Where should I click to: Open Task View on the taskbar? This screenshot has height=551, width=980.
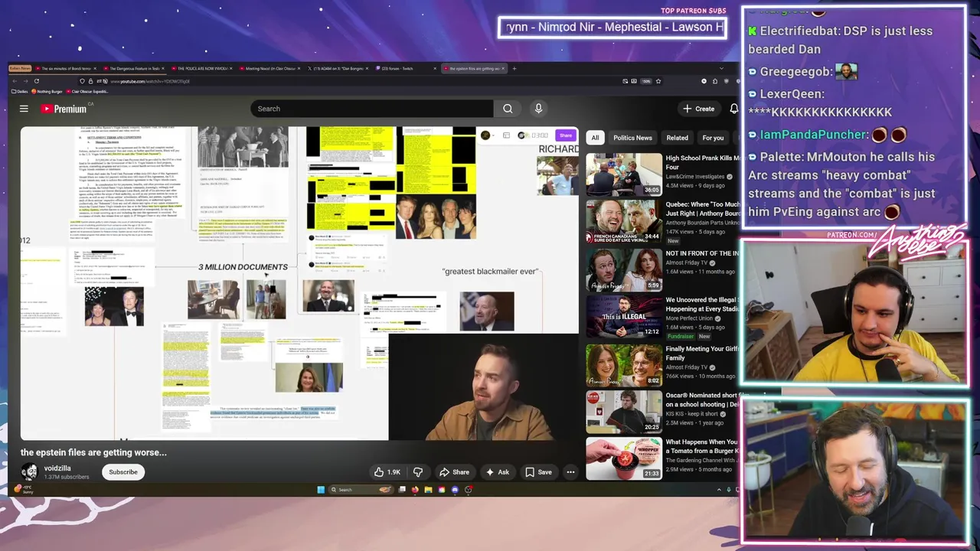(403, 490)
